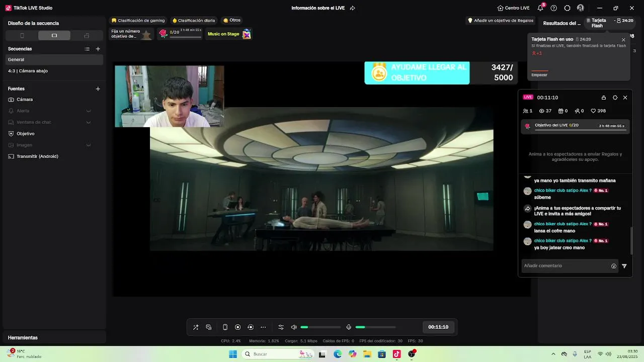Open the magic wand effects tool
Image resolution: width=644 pixels, height=362 pixels.
(x=196, y=327)
